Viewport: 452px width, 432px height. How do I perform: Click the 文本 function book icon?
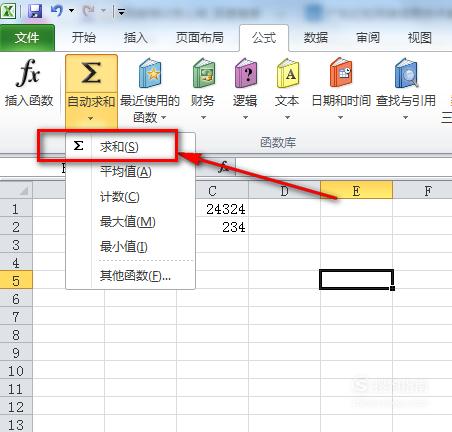[x=288, y=73]
